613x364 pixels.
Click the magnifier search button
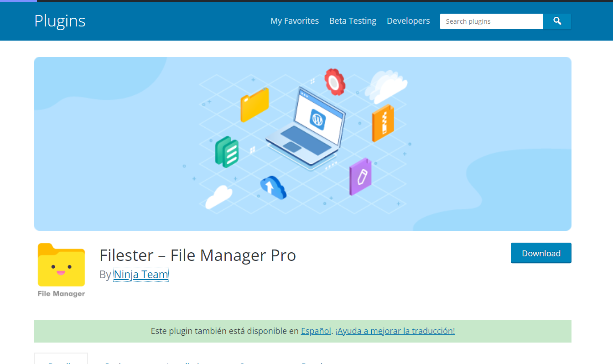tap(557, 21)
